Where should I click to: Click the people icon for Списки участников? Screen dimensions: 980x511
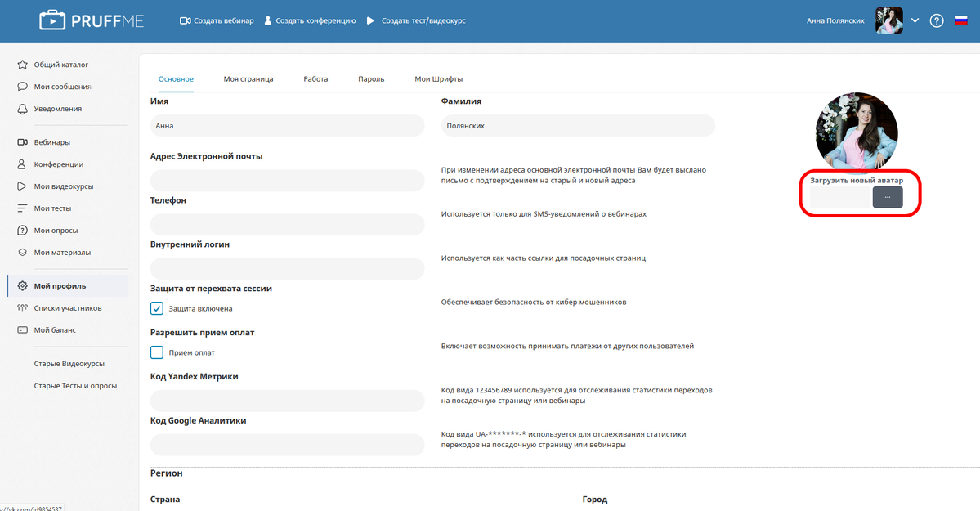point(23,307)
